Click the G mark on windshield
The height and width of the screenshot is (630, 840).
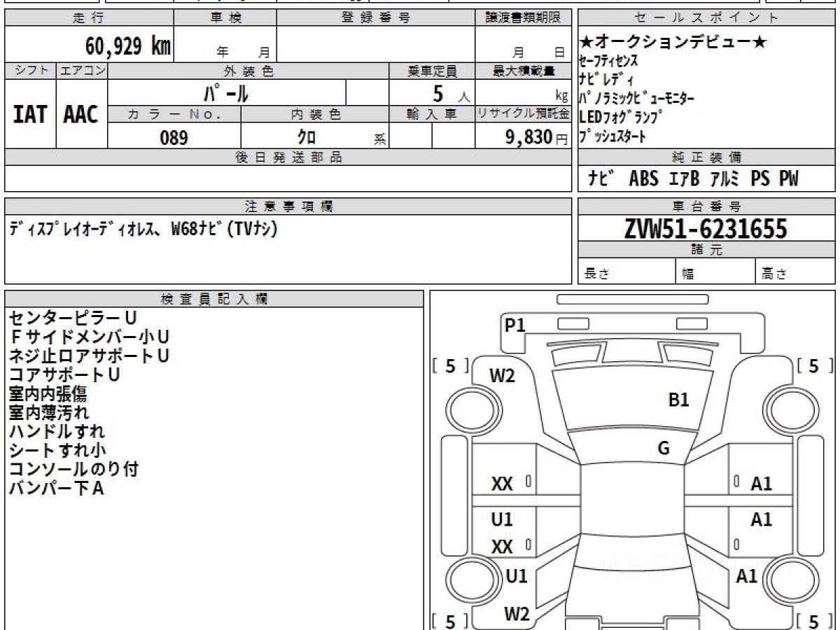664,448
